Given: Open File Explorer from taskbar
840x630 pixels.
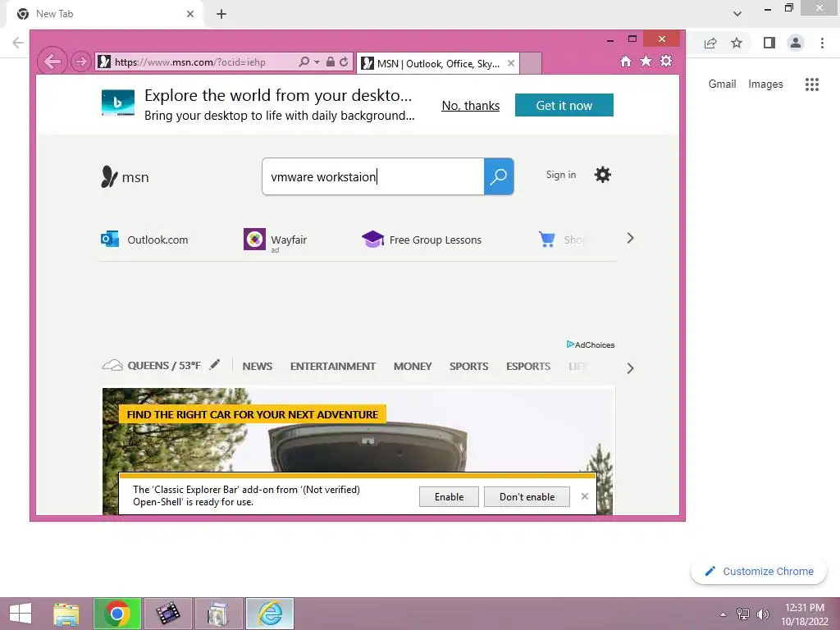Looking at the screenshot, I should [66, 614].
